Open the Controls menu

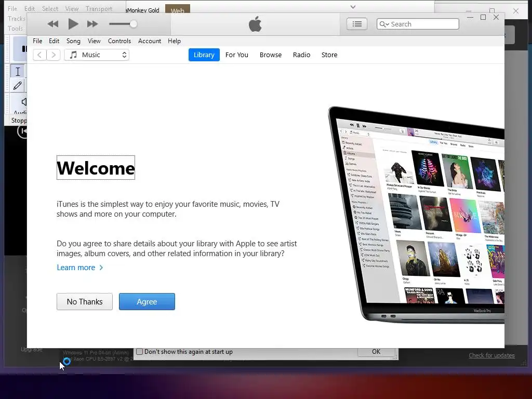pos(119,41)
